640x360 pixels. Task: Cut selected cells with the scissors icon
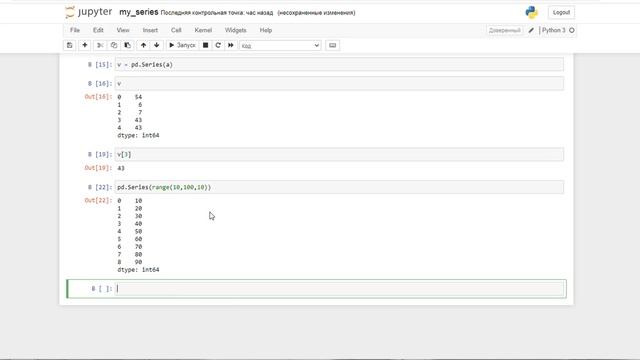click(x=100, y=45)
